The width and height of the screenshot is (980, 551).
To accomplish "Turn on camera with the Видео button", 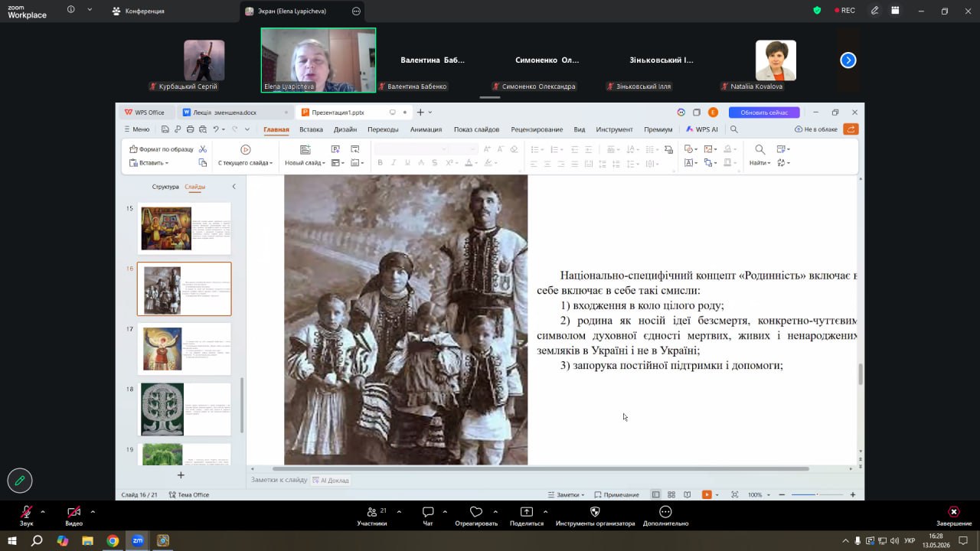I will (x=73, y=512).
